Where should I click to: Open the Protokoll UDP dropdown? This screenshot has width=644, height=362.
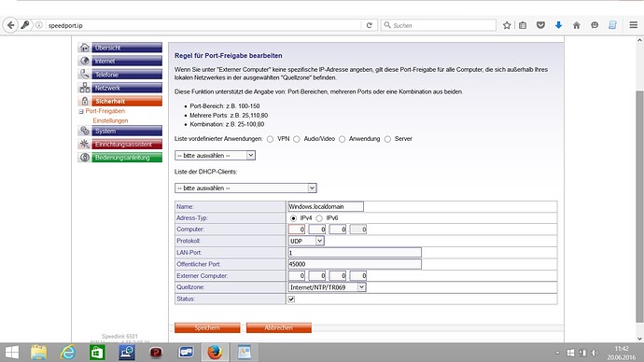pos(306,241)
